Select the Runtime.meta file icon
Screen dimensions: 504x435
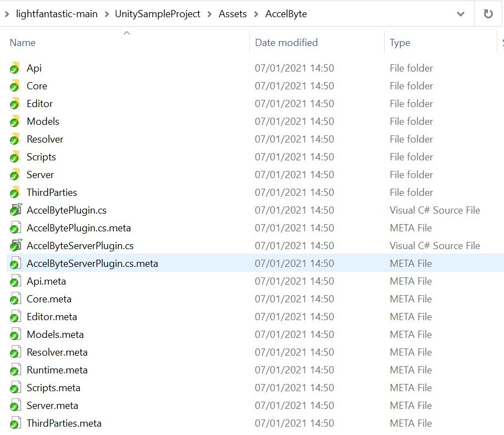click(x=15, y=370)
